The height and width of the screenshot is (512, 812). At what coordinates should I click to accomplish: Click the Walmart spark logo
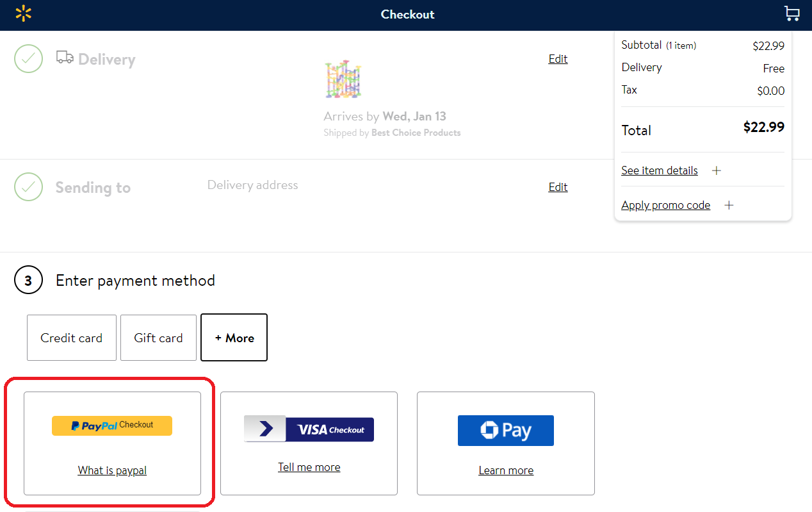(x=24, y=13)
